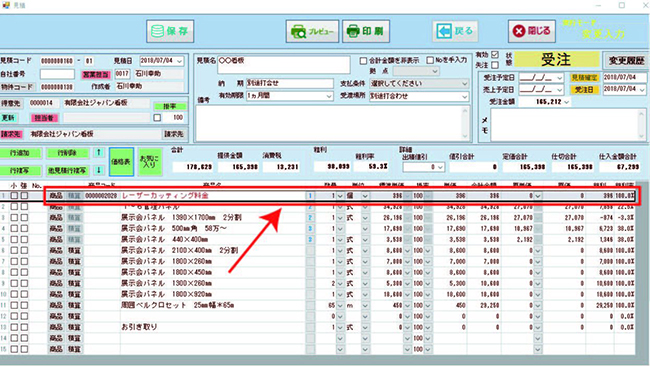The image size is (650, 366).
Task: Click inside the 備考 remarks text area
Action: (330, 124)
